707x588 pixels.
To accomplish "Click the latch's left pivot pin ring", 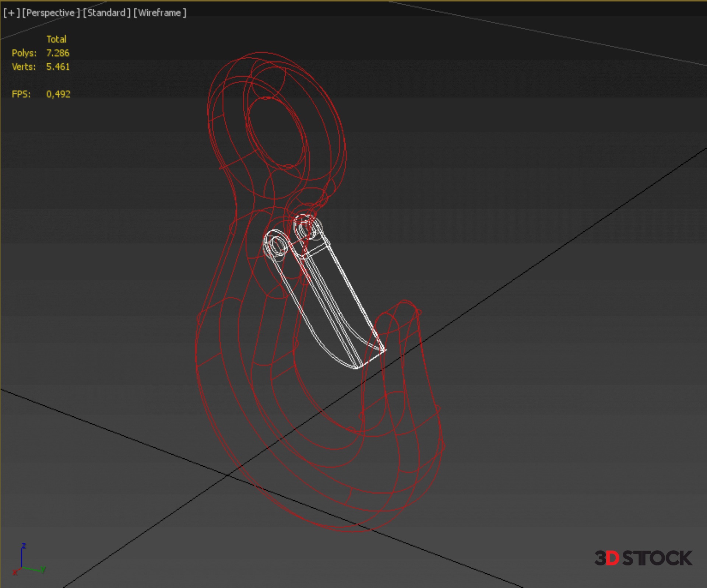I will click(x=276, y=245).
